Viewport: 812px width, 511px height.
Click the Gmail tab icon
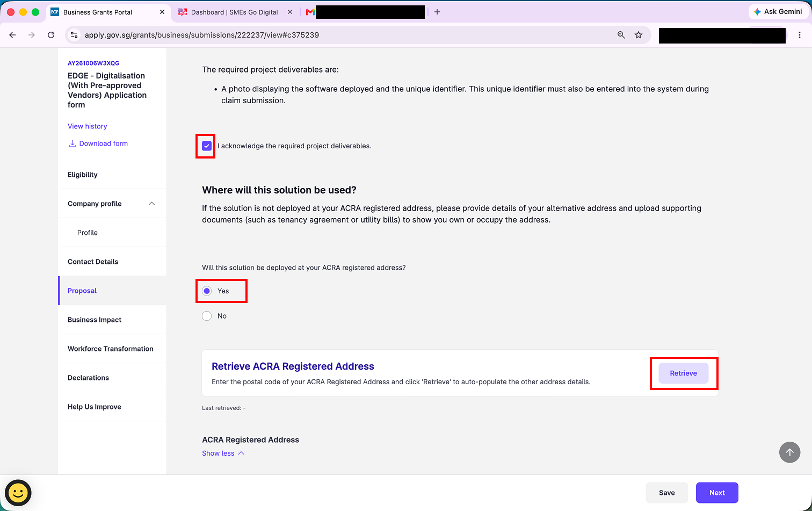click(310, 12)
